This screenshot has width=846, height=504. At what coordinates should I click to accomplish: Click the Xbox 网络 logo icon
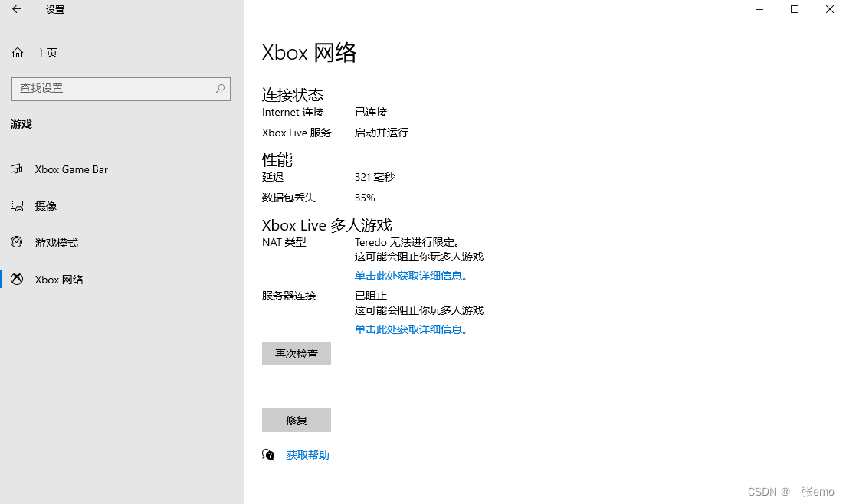(x=17, y=280)
